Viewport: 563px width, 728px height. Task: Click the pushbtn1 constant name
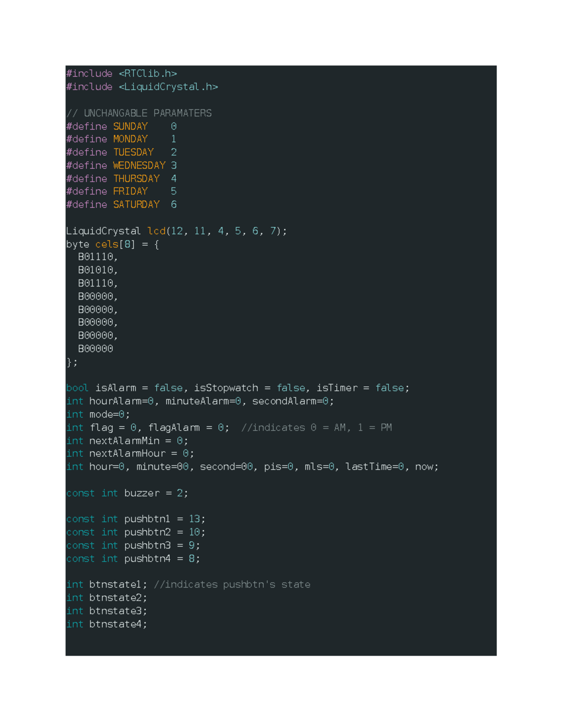147,519
